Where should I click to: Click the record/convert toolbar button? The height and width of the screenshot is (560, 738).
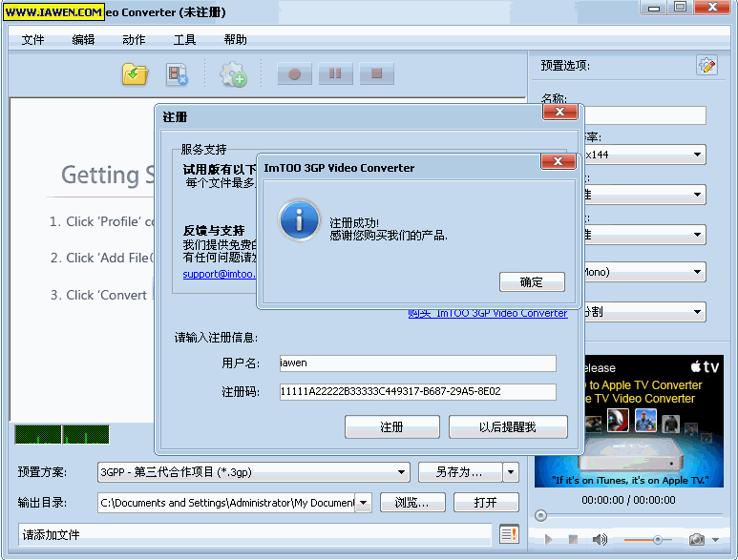pyautogui.click(x=295, y=73)
